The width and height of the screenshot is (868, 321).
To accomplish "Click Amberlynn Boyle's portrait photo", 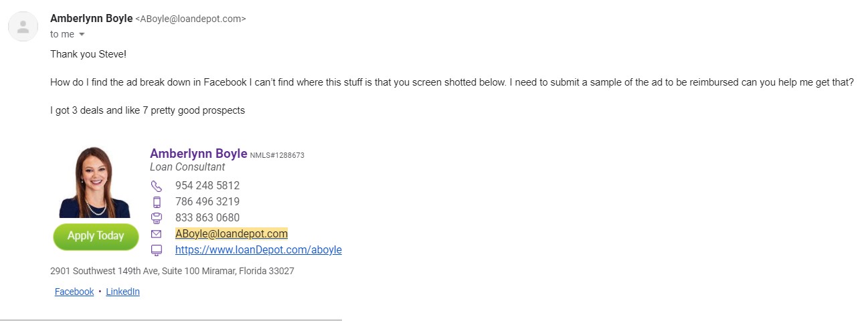I will [x=94, y=182].
